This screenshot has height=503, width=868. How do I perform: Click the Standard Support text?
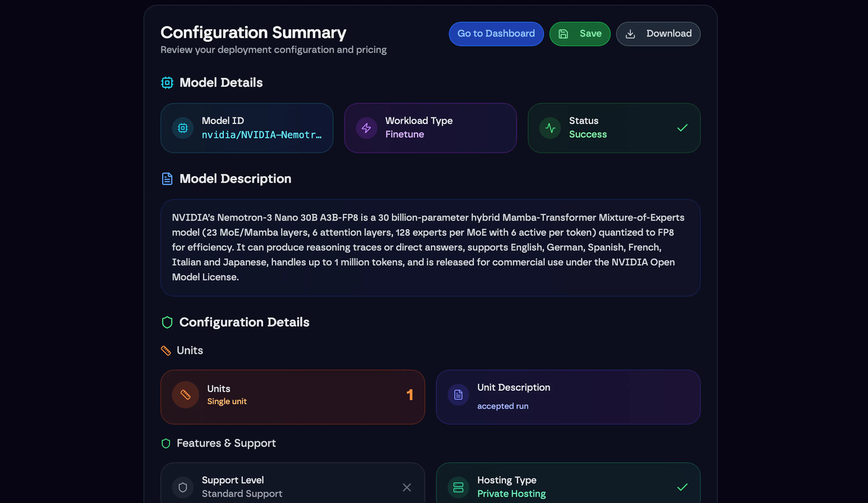[242, 494]
